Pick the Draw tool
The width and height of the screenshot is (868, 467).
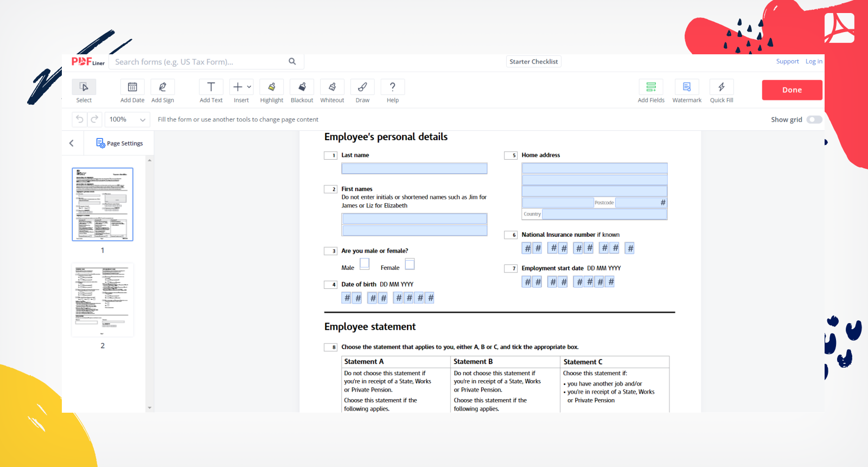click(362, 87)
